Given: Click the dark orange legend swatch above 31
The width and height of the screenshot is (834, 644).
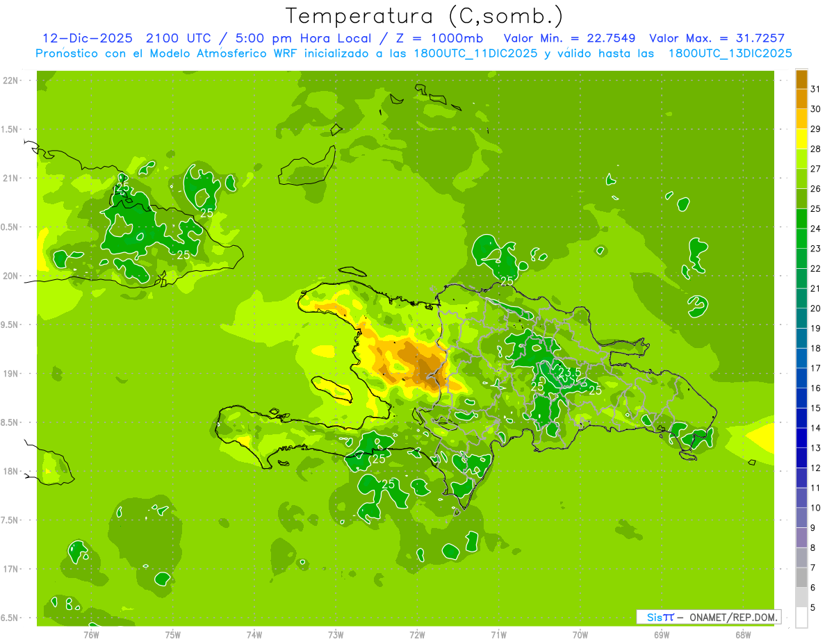Looking at the screenshot, I should (801, 79).
